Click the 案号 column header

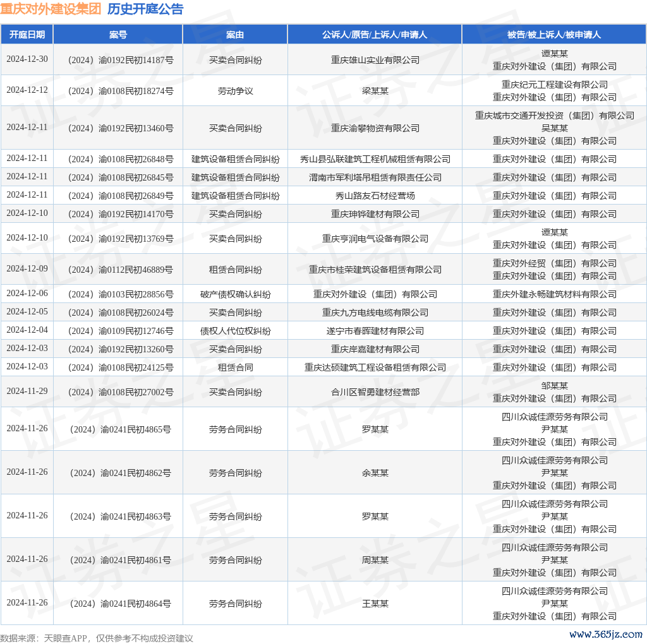click(x=118, y=35)
